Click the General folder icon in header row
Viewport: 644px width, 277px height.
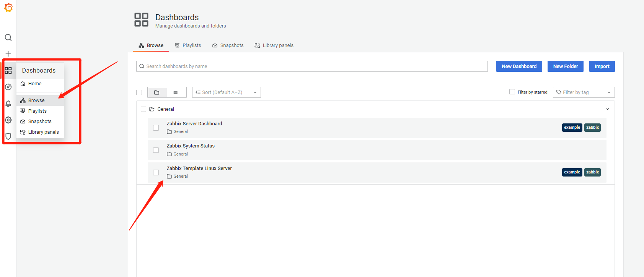point(152,109)
